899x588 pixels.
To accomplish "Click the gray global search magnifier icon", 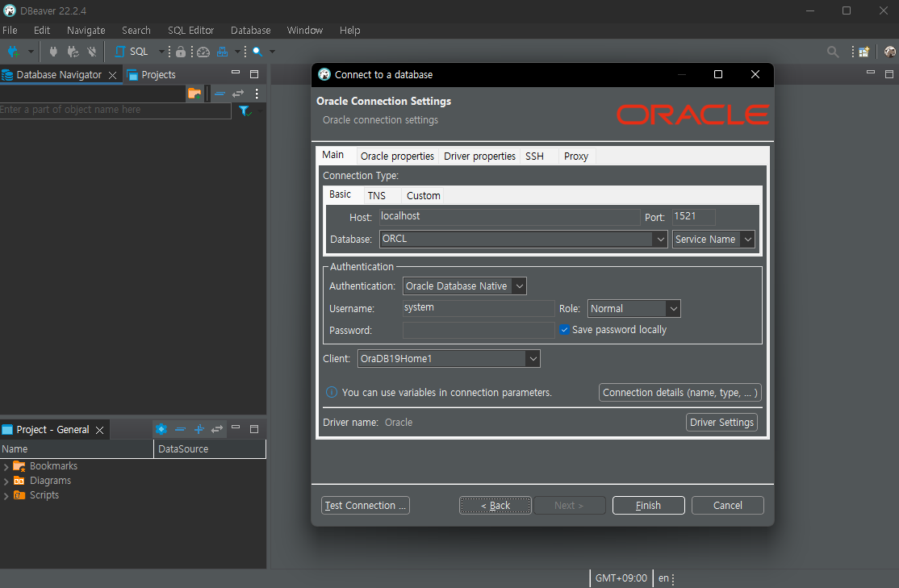I will [833, 52].
